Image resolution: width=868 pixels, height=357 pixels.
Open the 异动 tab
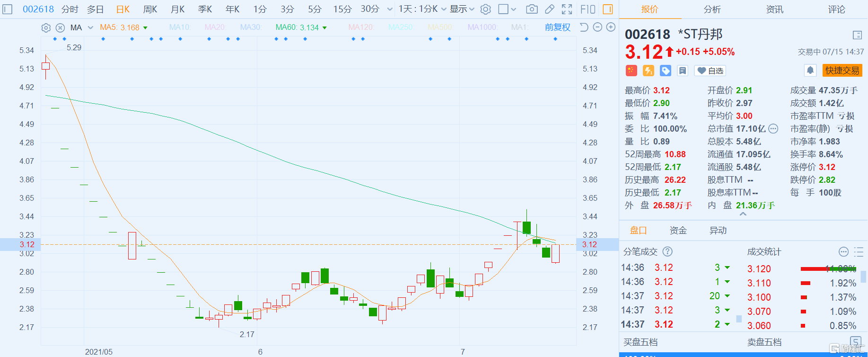point(718,230)
